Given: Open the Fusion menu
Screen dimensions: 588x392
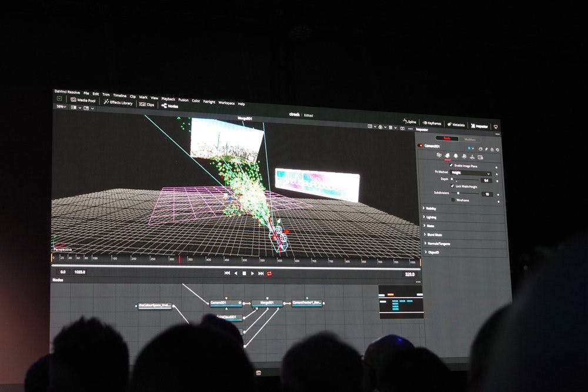Looking at the screenshot, I should tap(183, 100).
